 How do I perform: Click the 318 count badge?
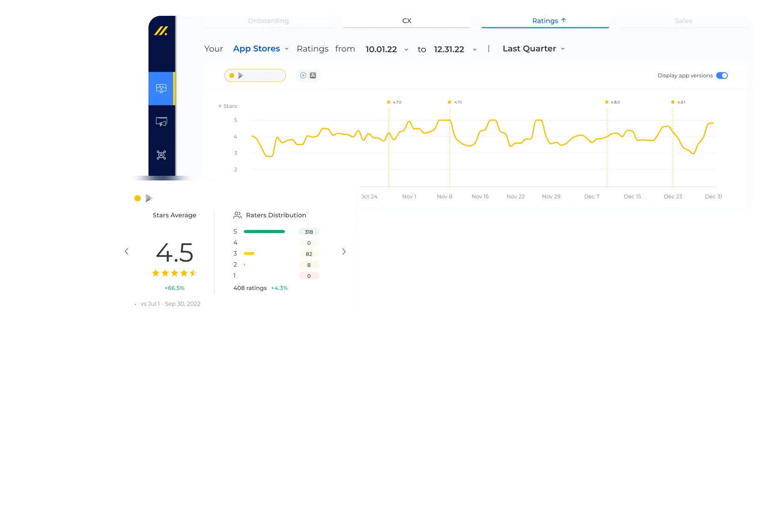[x=309, y=232]
